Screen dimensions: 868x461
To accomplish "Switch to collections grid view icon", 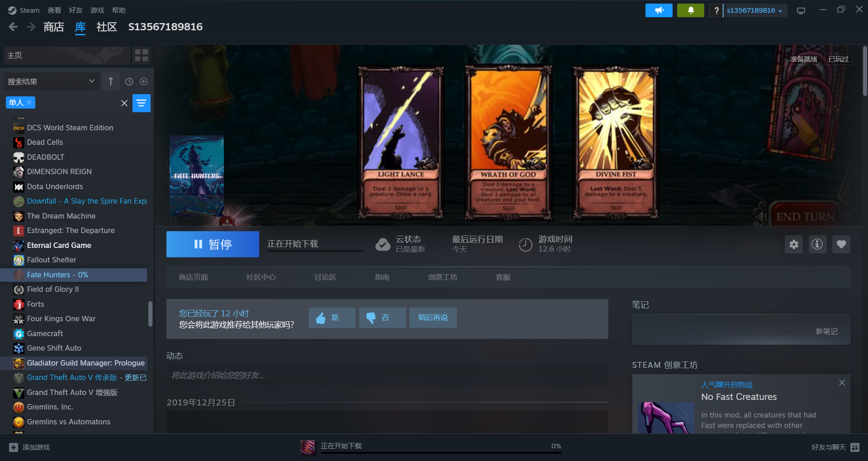I will (142, 56).
